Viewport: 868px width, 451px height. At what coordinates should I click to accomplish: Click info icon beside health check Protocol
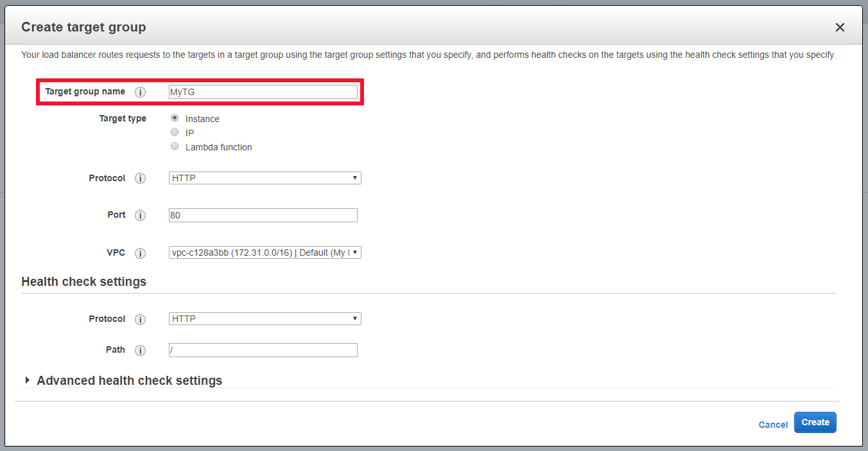click(141, 319)
